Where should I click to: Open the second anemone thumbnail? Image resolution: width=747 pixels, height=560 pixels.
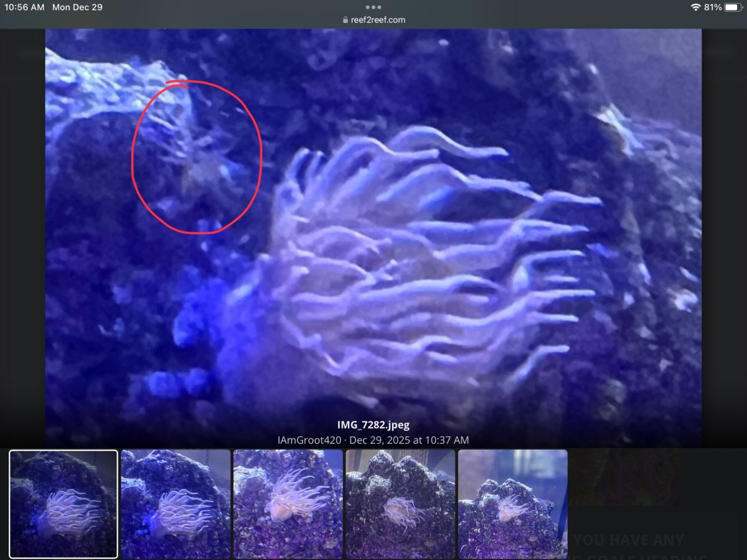(x=176, y=504)
